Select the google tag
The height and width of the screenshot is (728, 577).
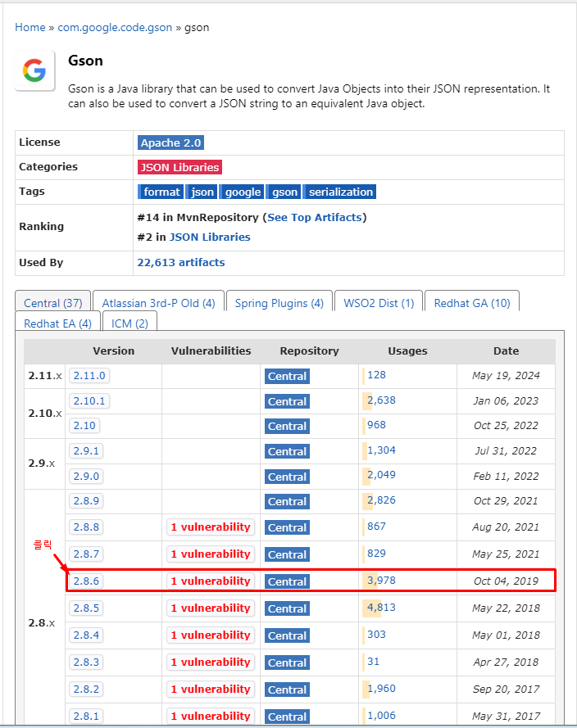tap(242, 192)
